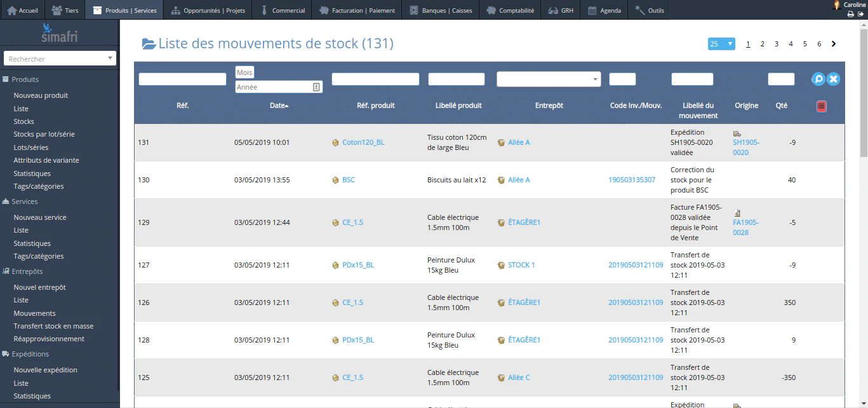Image resolution: width=868 pixels, height=408 pixels.
Task: Sort by the Réf. column header
Action: (x=182, y=105)
